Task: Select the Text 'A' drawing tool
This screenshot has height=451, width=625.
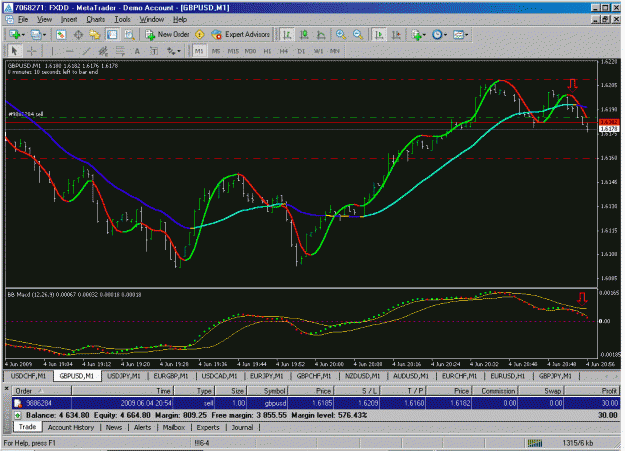Action: 137,51
